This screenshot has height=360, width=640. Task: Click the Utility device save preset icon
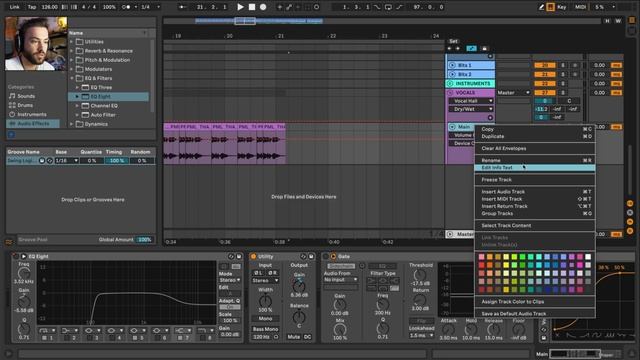[x=311, y=256]
